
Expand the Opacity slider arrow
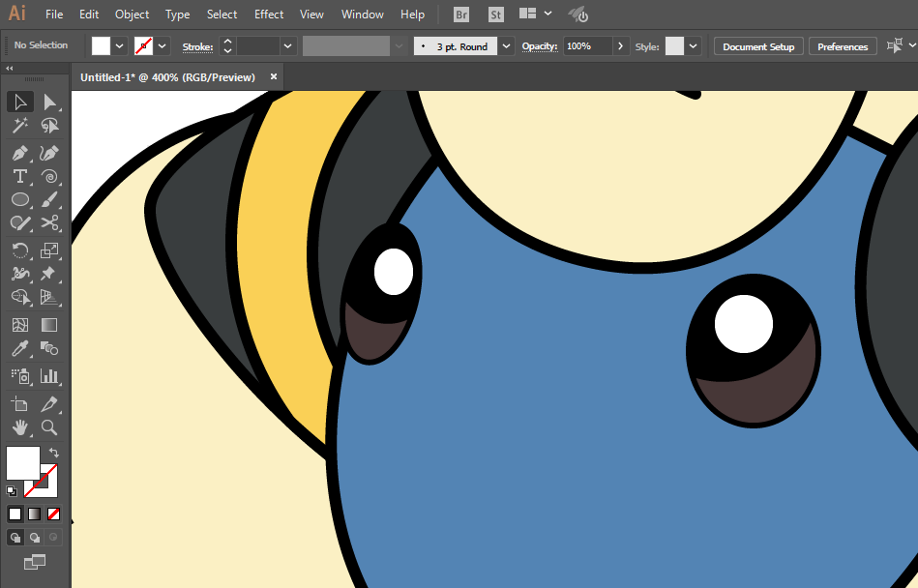pyautogui.click(x=621, y=46)
